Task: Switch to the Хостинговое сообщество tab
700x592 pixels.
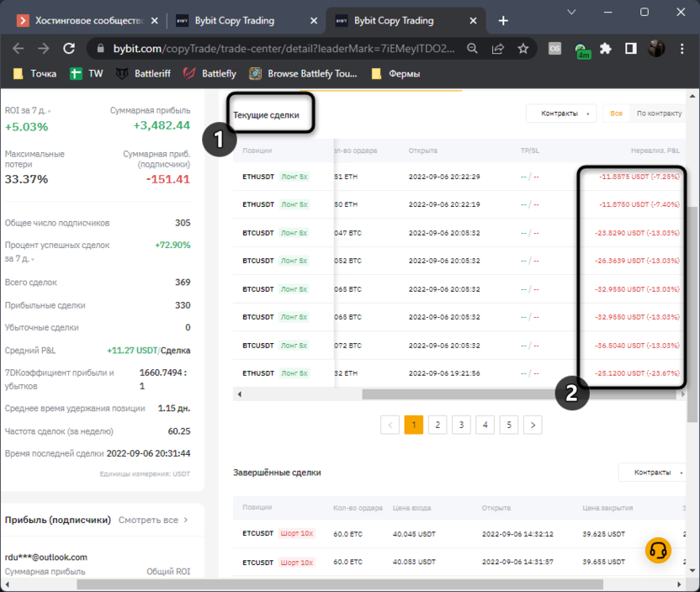Action: (84, 20)
